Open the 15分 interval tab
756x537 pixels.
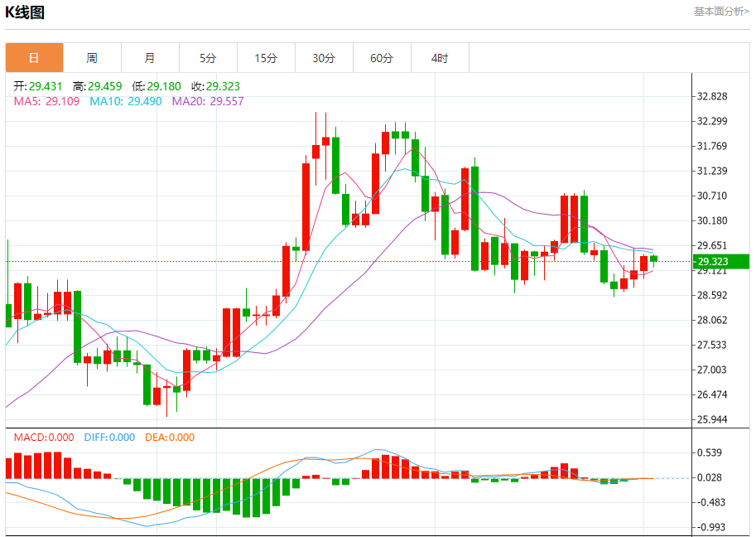point(266,58)
